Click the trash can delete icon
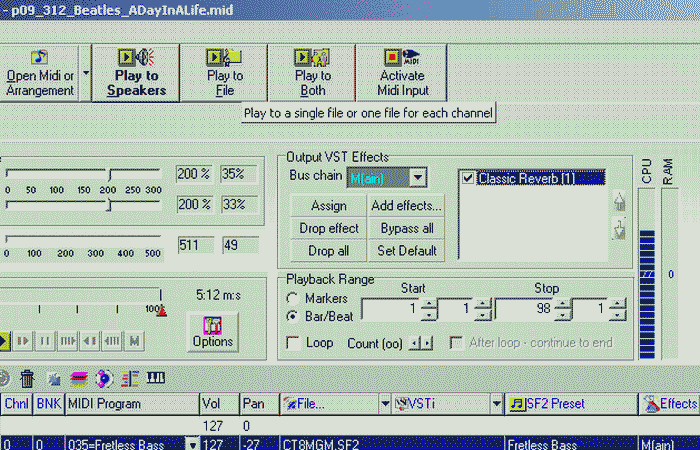 28,378
